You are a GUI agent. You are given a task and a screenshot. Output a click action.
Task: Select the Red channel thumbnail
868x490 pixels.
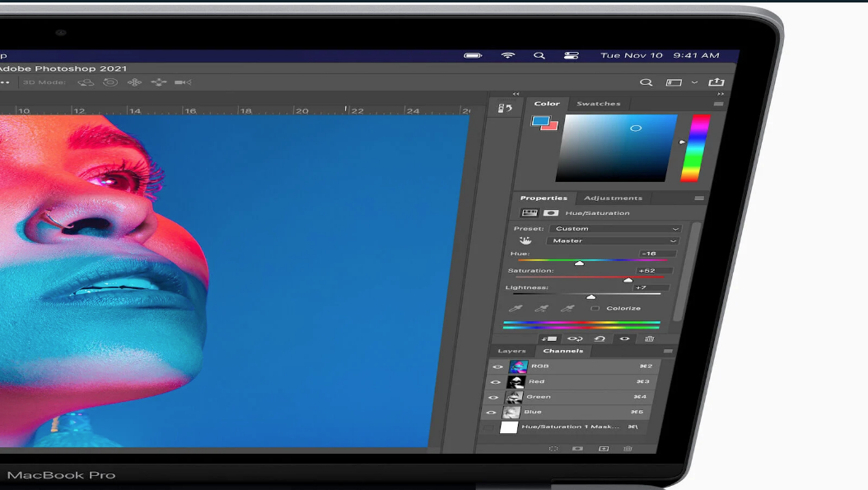point(516,382)
